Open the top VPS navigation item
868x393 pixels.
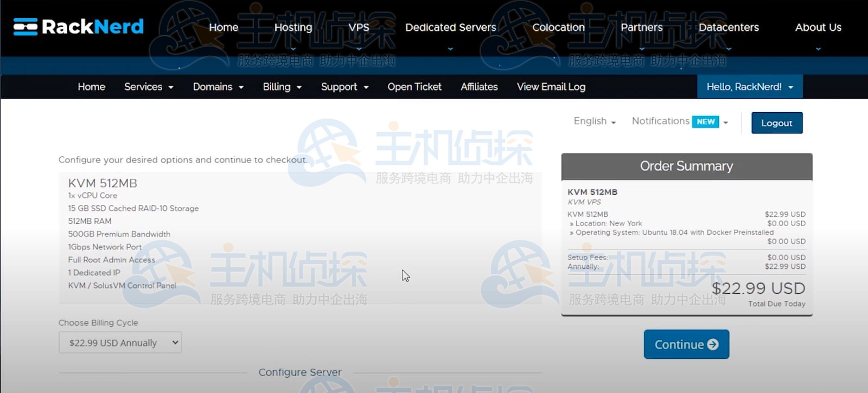coord(359,27)
